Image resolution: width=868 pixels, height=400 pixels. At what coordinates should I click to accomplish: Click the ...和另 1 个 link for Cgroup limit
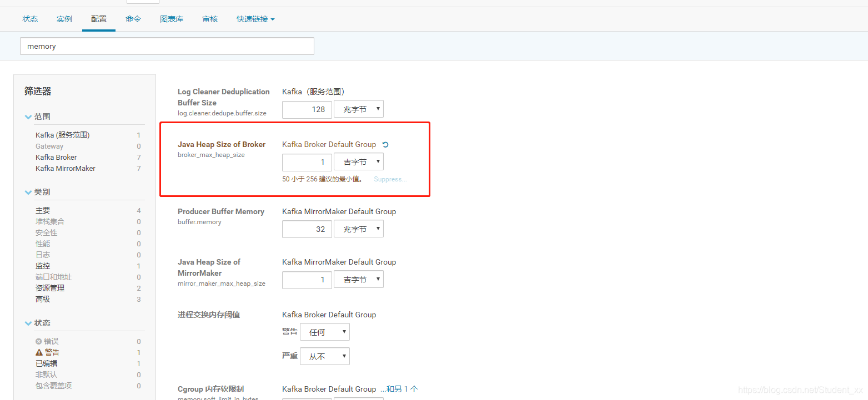pyautogui.click(x=399, y=389)
